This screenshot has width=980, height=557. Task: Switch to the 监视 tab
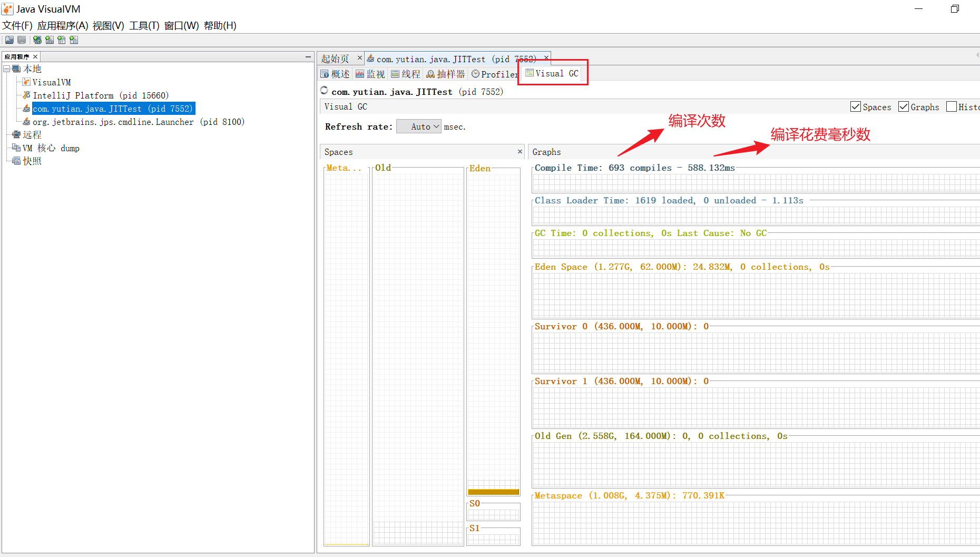(370, 74)
